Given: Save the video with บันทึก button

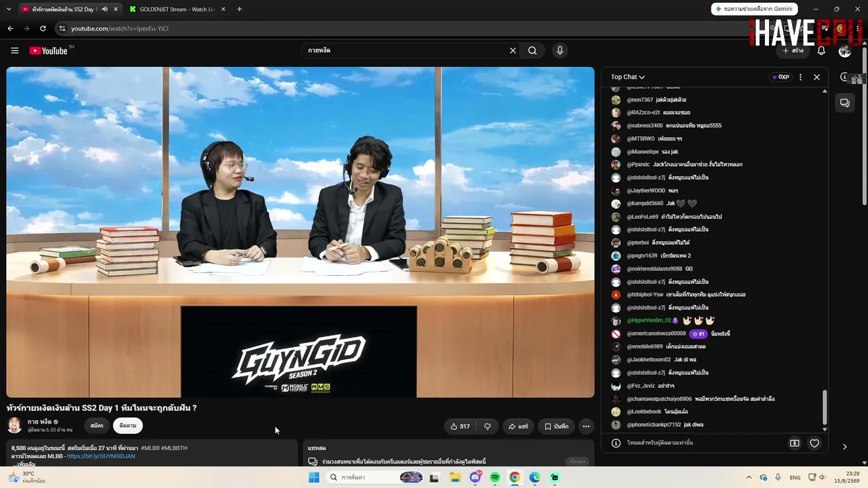Looking at the screenshot, I should 556,426.
